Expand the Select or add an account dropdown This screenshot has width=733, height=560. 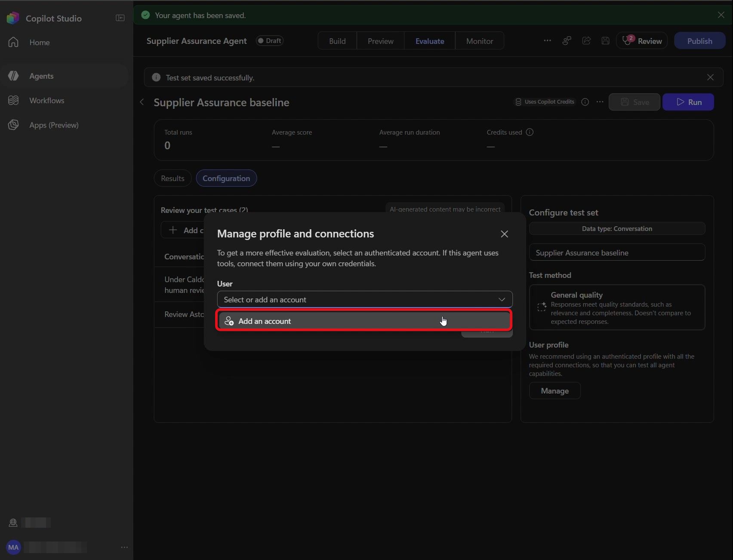click(365, 299)
